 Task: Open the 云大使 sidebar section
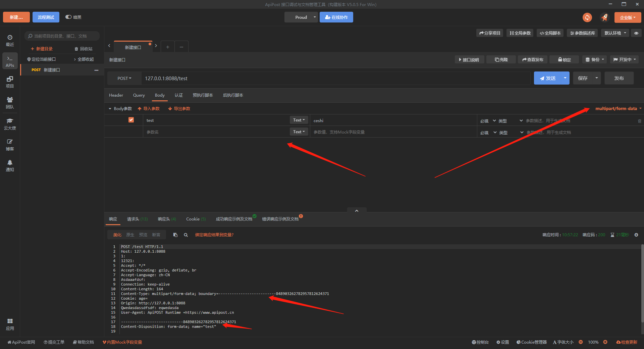[x=10, y=124]
